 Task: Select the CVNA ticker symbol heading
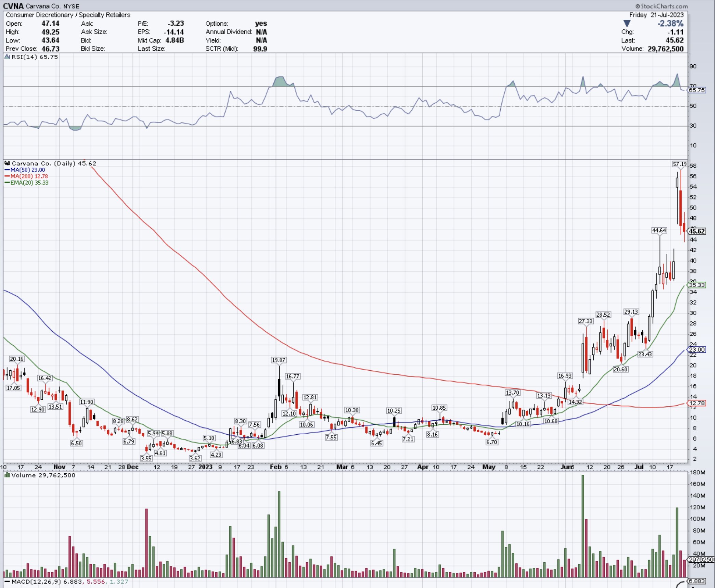(x=14, y=6)
